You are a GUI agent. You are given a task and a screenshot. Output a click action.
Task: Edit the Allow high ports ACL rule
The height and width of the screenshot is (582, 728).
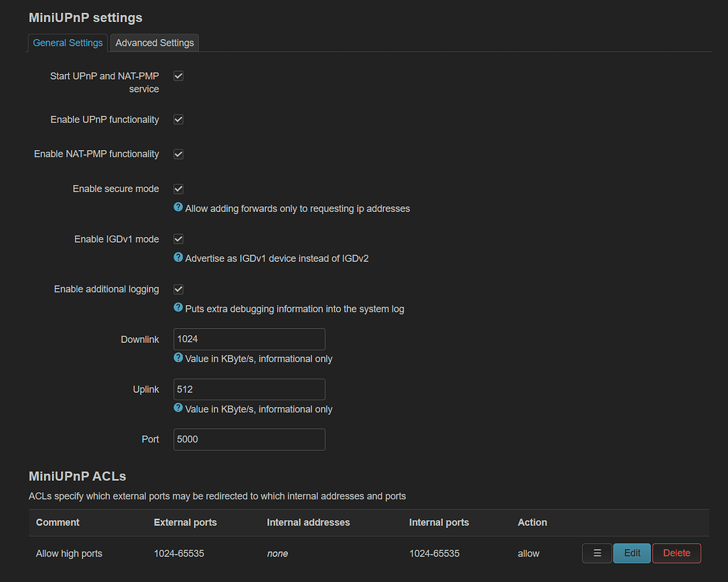tap(631, 553)
